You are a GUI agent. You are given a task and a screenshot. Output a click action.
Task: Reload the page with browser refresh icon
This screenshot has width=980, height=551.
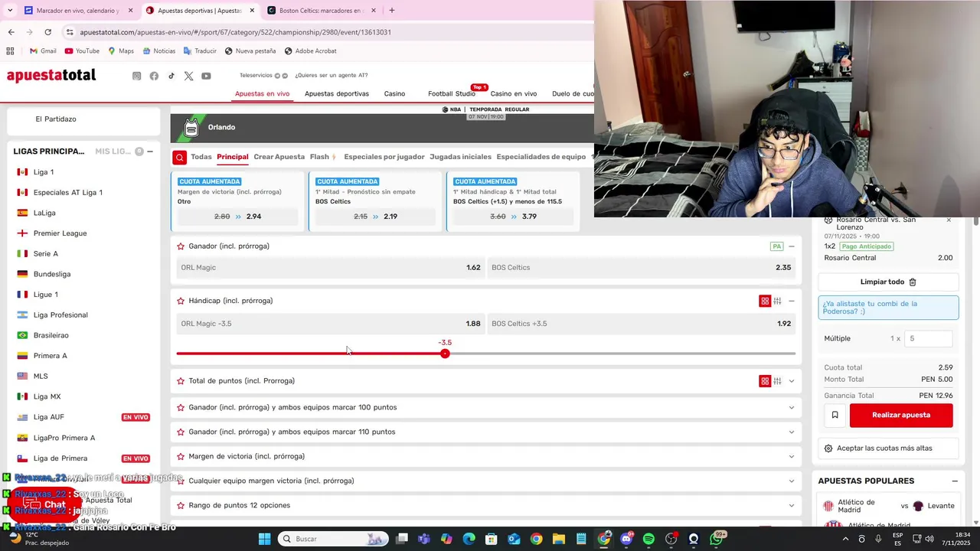coord(47,32)
